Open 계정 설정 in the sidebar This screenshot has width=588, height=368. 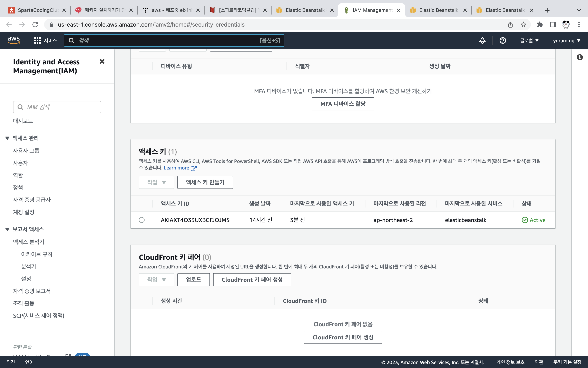point(23,212)
